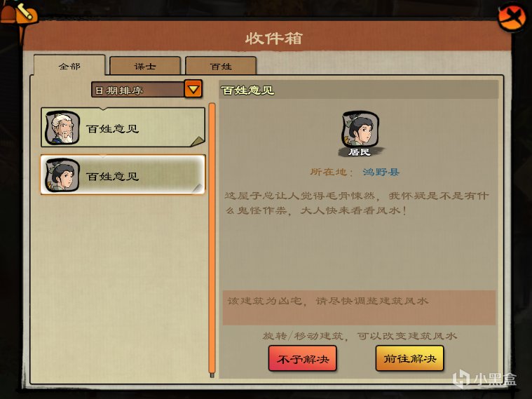The image size is (532, 399).
Task: Click the folded corner of selected message
Action: click(x=198, y=188)
